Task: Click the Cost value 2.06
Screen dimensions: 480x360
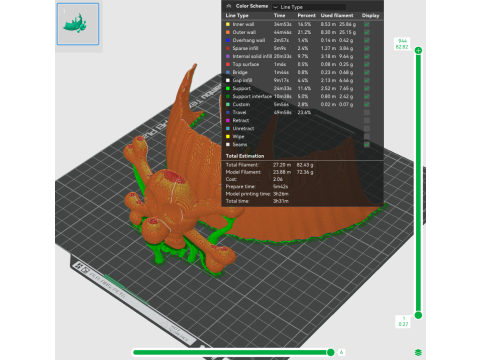Action: click(278, 179)
